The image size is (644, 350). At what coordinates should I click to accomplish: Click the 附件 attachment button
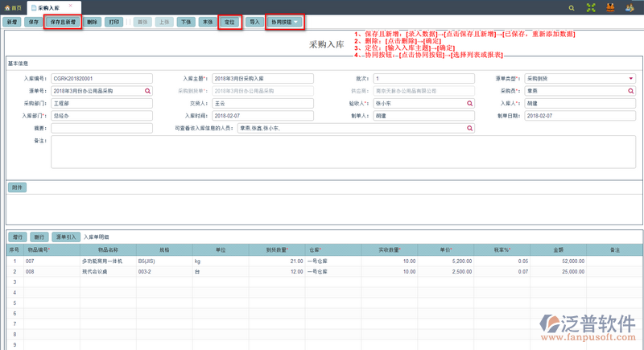17,187
